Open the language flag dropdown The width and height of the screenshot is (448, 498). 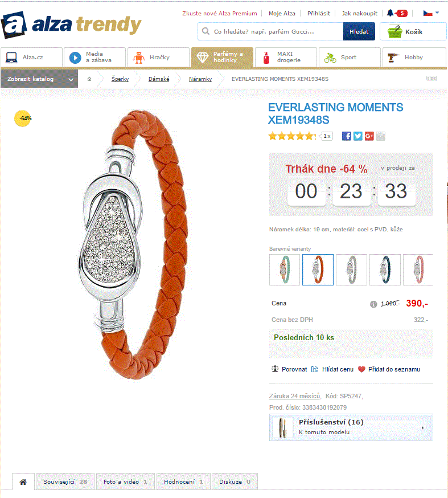pos(431,13)
